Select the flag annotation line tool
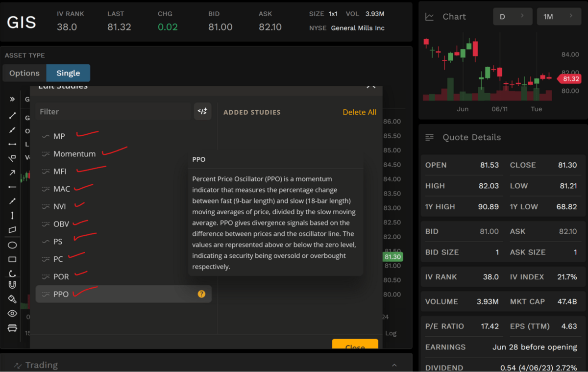Viewport: 588px width, 372px height. [x=12, y=158]
